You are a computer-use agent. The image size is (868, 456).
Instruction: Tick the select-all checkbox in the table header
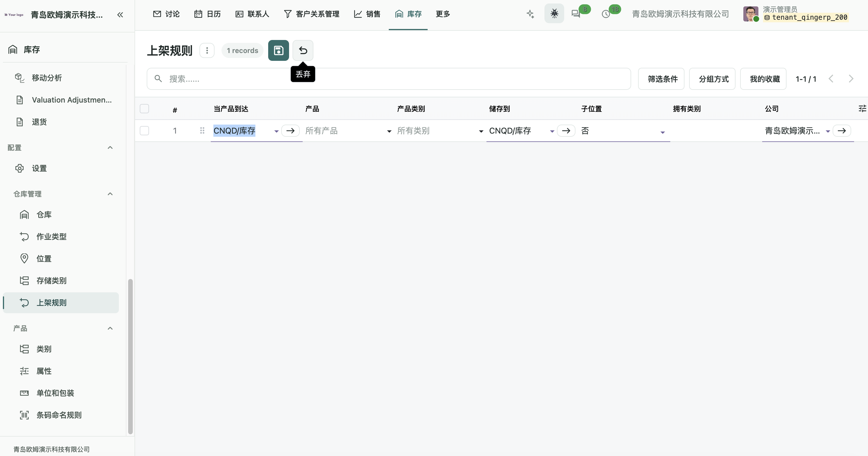[x=144, y=108]
